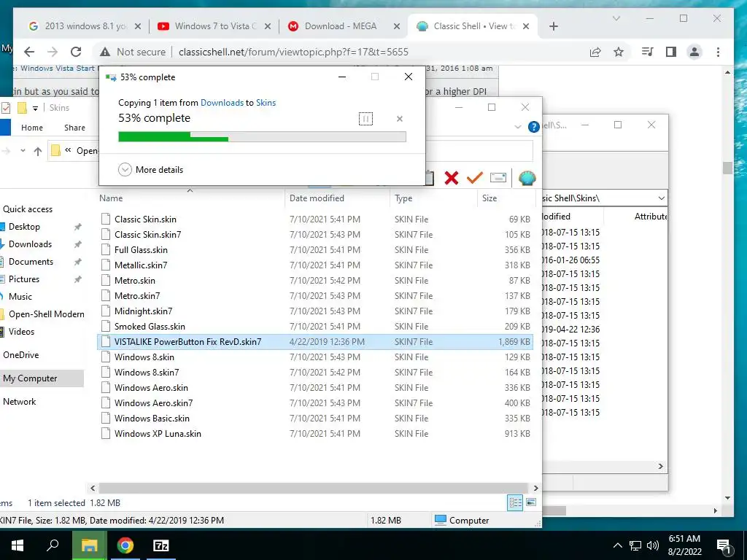The height and width of the screenshot is (560, 747).
Task: Open Open-Shell Modern folder in navigation pane
Action: tap(46, 314)
